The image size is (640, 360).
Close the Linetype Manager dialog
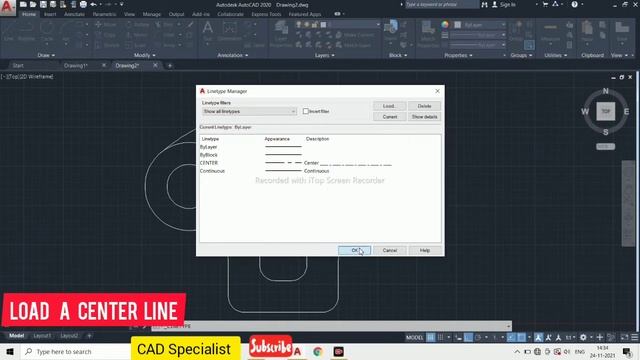pos(438,91)
